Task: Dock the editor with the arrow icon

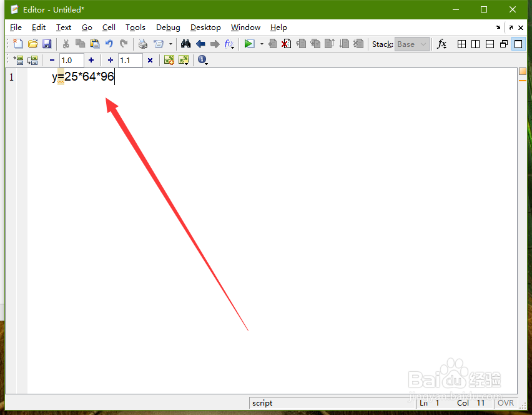Action: [498, 27]
